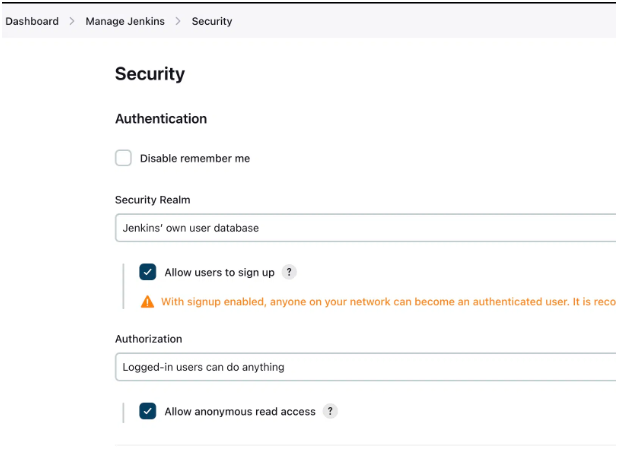
Task: Click the Authorization field label
Action: tap(148, 339)
